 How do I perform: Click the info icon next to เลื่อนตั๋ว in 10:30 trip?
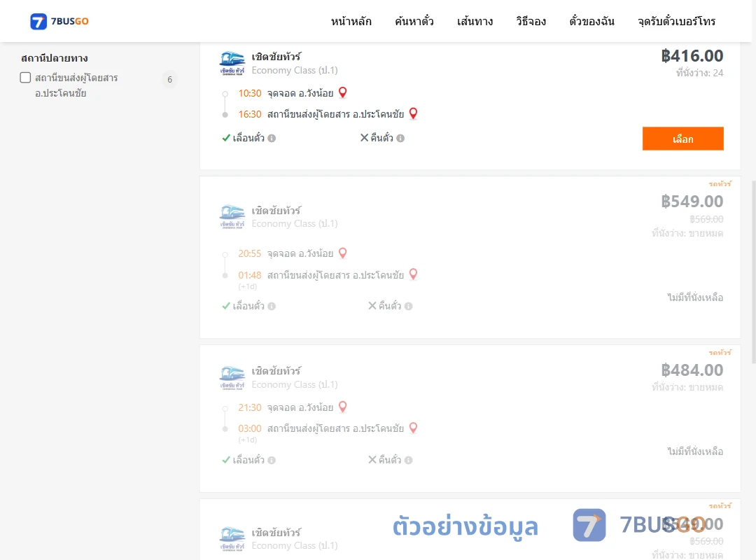tap(272, 139)
